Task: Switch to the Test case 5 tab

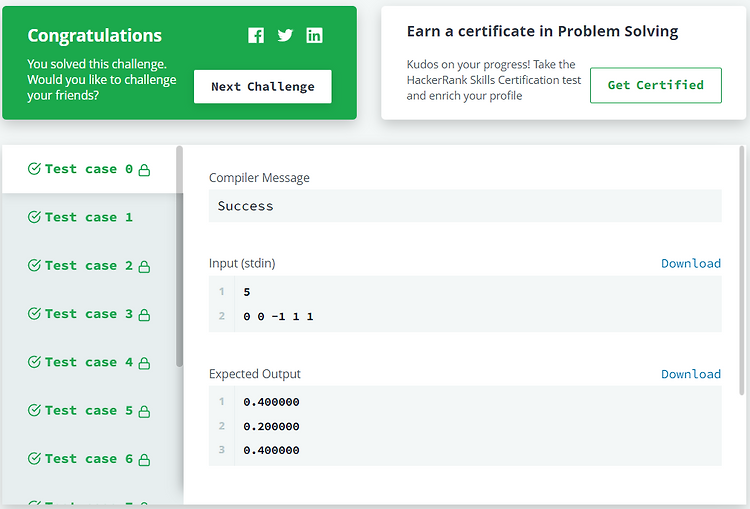Action: coord(89,411)
